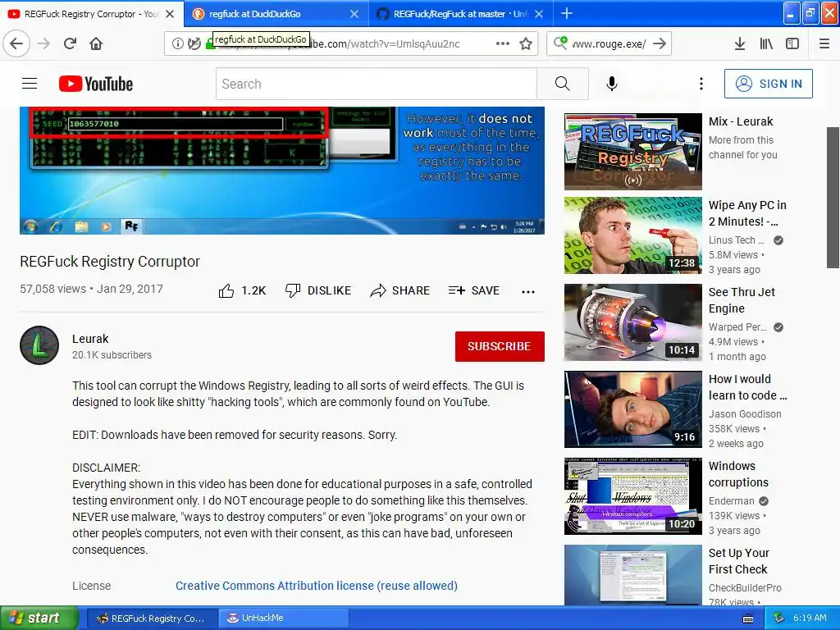840x630 pixels.
Task: Go to YouTube home via logo
Action: (x=96, y=84)
